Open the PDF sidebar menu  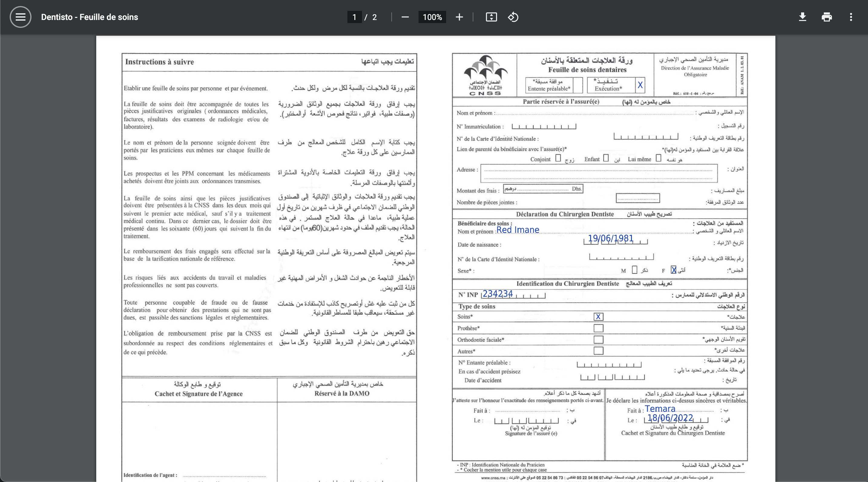[20, 17]
